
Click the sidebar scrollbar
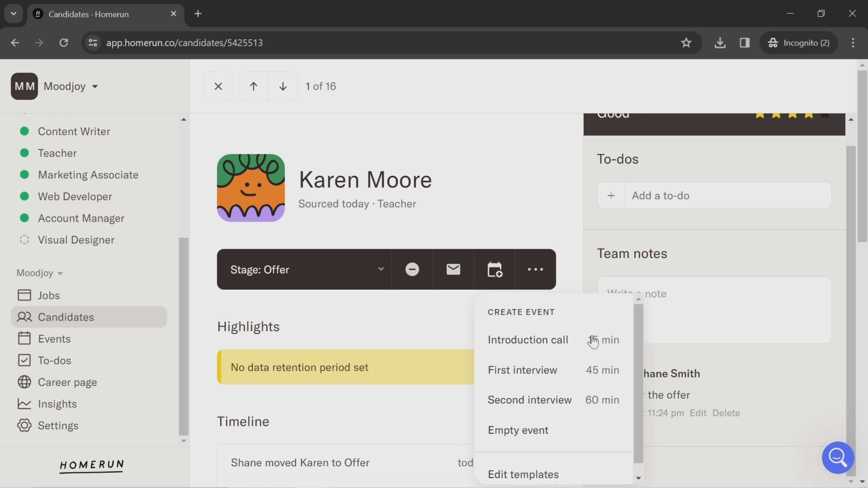click(x=183, y=337)
